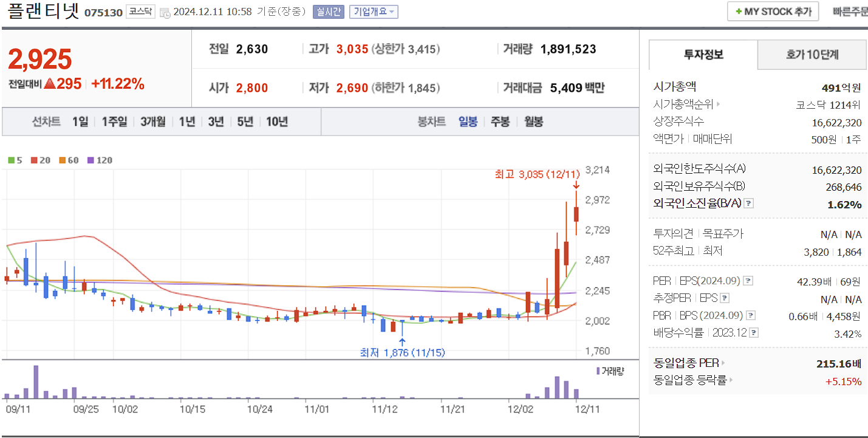
Task: Open the 기업개요 dropdown
Action: tap(373, 12)
